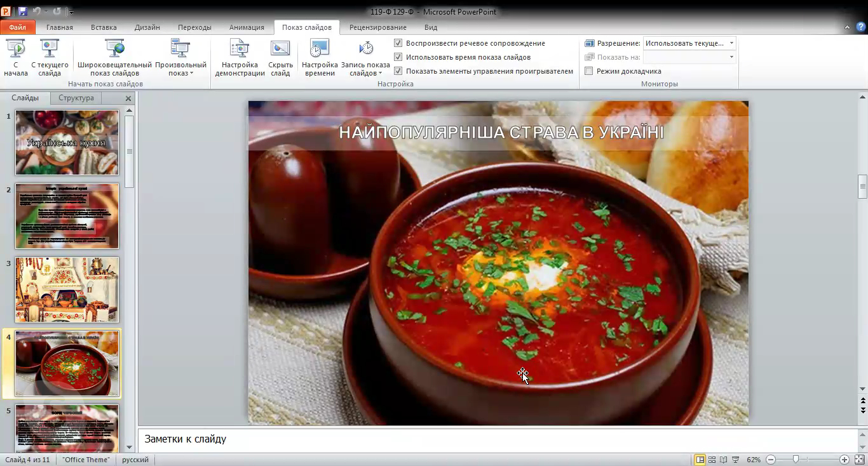Switch to the 'Анимация' ribbon tab
This screenshot has height=466, width=868.
point(247,27)
